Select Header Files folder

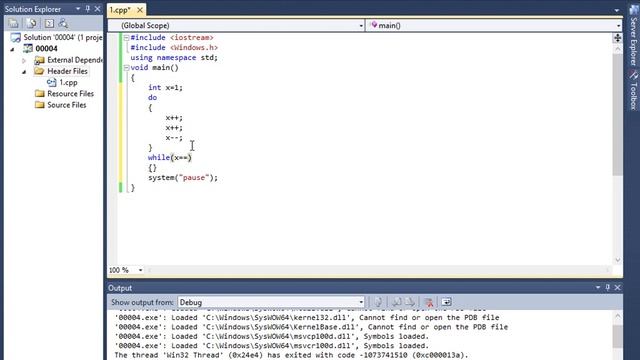point(61,71)
